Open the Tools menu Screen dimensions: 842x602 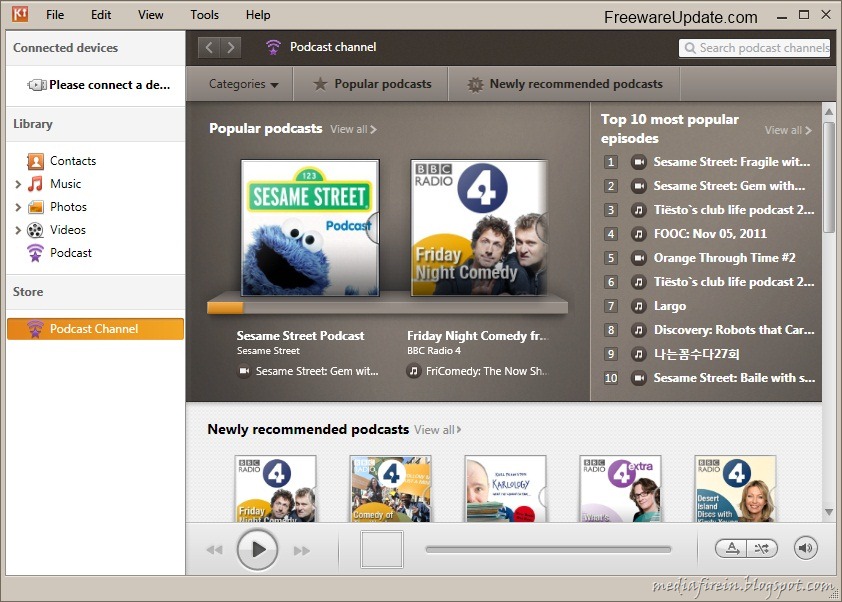[x=204, y=15]
